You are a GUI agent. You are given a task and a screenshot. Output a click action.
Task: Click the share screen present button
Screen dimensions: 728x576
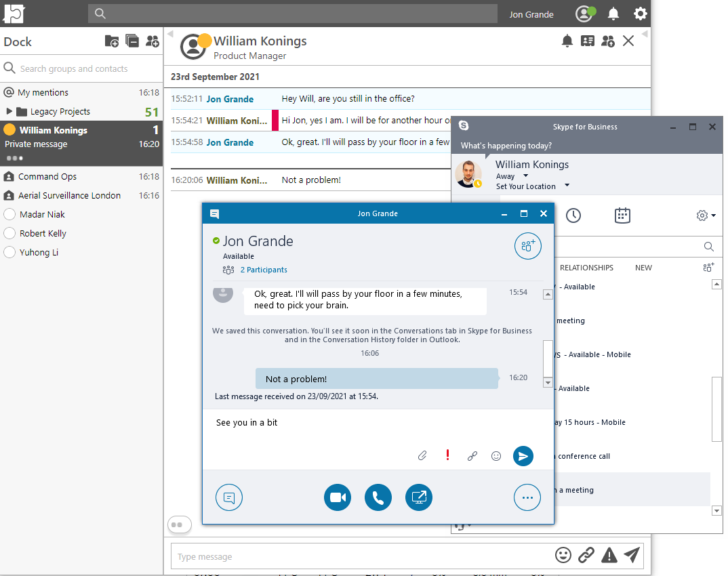[x=419, y=498]
